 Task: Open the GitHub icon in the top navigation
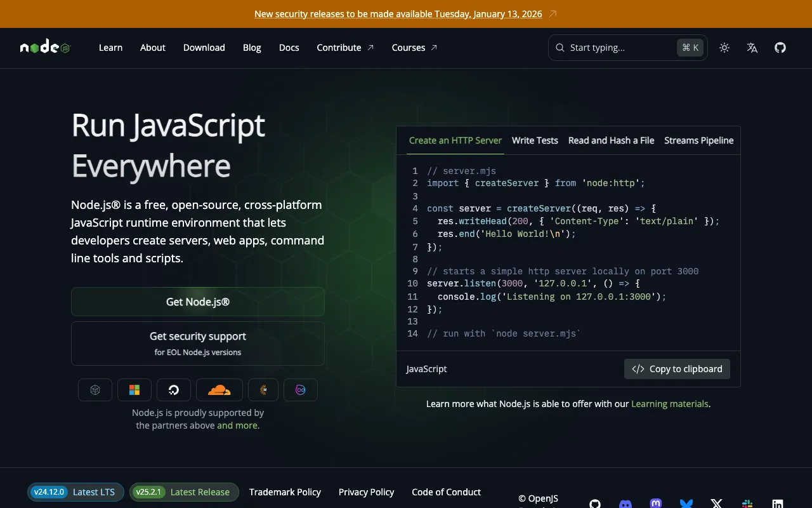780,47
